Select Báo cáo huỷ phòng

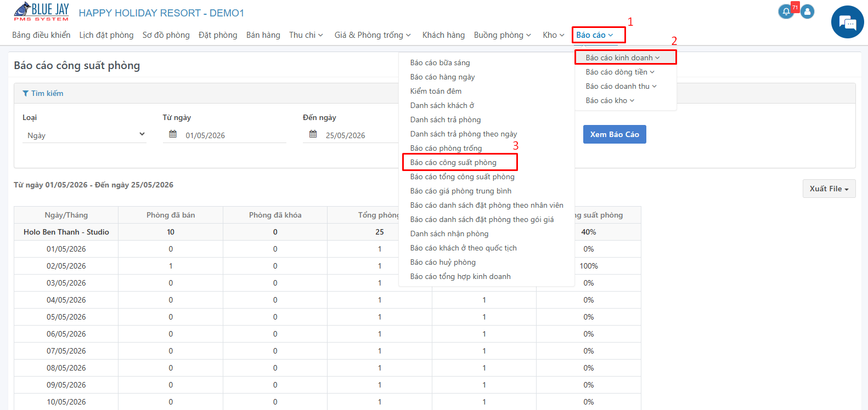tap(443, 262)
